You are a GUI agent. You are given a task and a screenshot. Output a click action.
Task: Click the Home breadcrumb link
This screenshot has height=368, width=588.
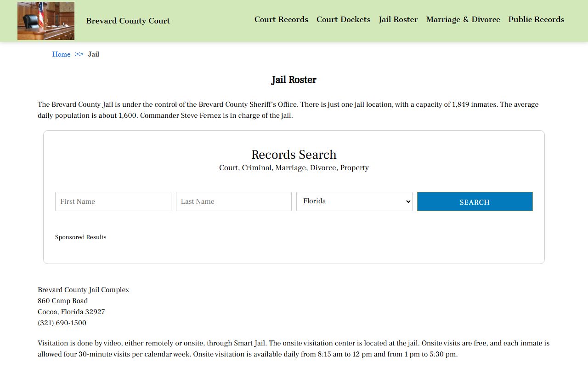pos(61,54)
